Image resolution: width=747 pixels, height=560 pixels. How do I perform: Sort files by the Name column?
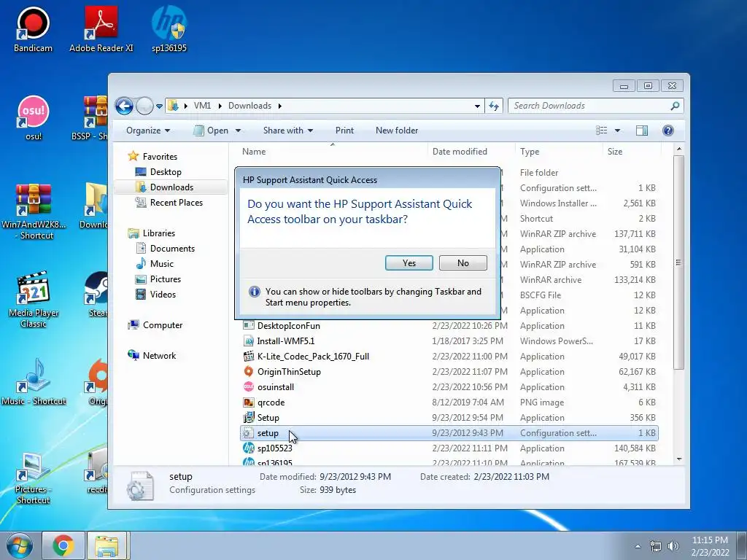(x=332, y=152)
